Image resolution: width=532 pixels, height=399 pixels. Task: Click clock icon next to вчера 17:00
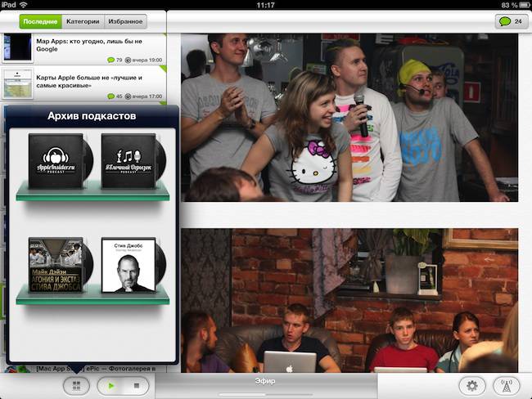128,96
